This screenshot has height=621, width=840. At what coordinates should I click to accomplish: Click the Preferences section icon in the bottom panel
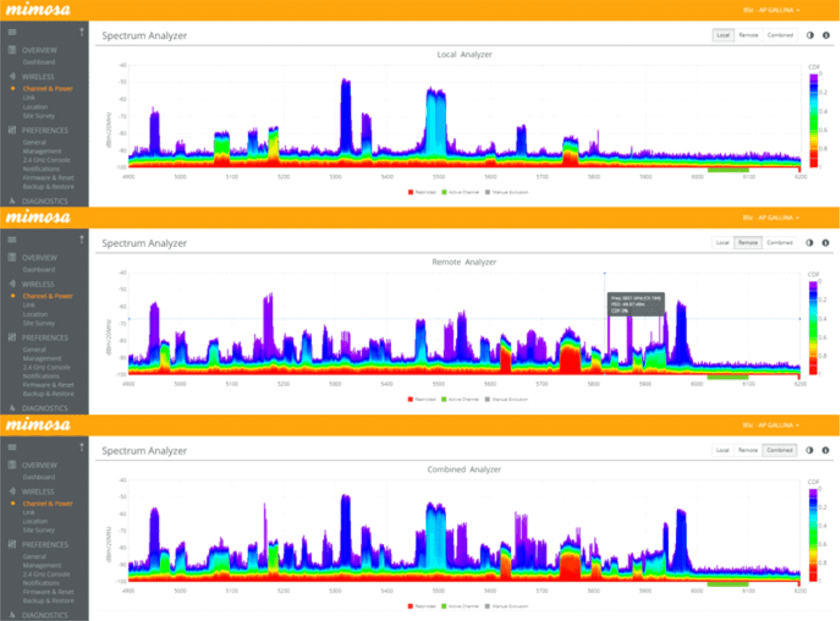[12, 544]
